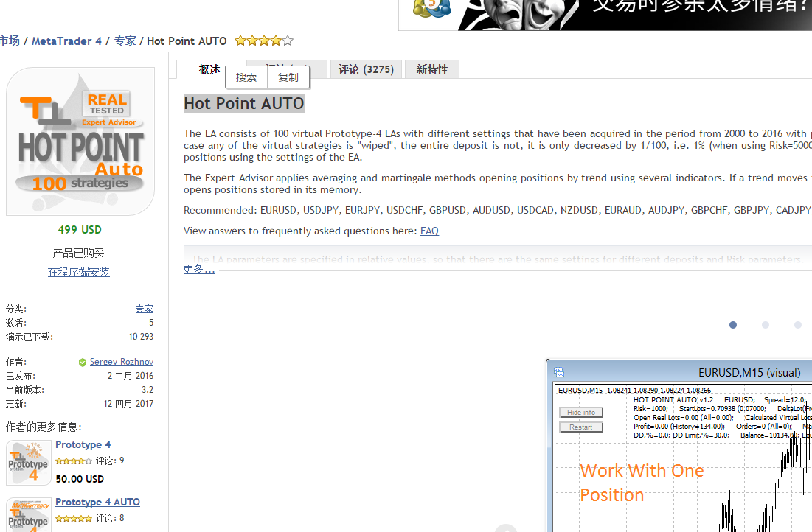Click the 499 USD price text
Image resolution: width=812 pixels, height=532 pixels.
pyautogui.click(x=80, y=230)
